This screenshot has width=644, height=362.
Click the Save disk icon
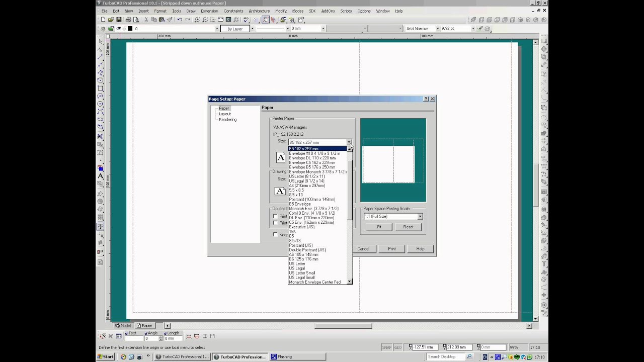(119, 20)
